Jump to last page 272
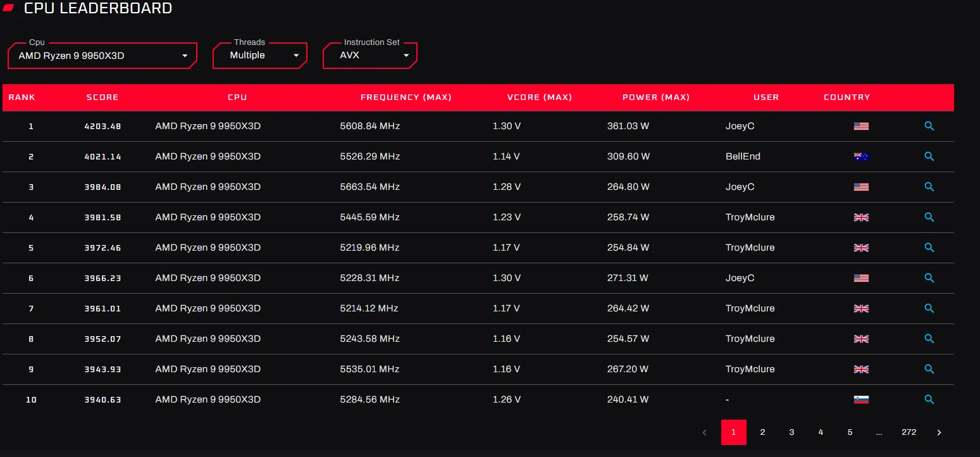The height and width of the screenshot is (457, 980). [x=909, y=432]
